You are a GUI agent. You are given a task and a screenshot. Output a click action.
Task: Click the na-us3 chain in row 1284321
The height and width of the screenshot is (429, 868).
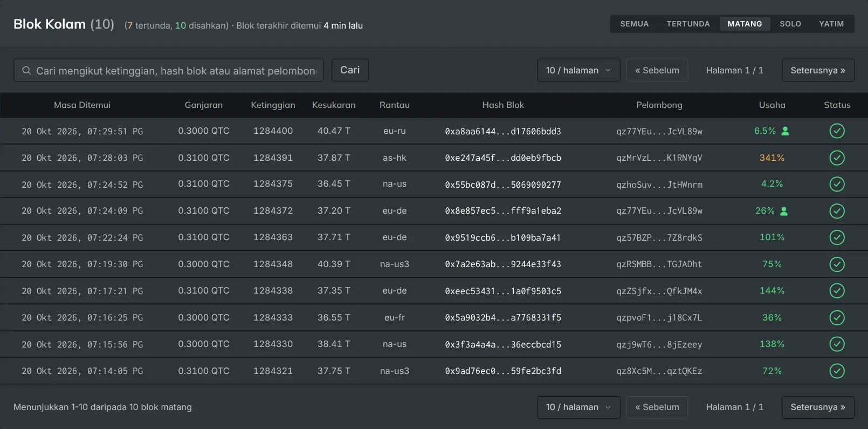click(x=395, y=371)
